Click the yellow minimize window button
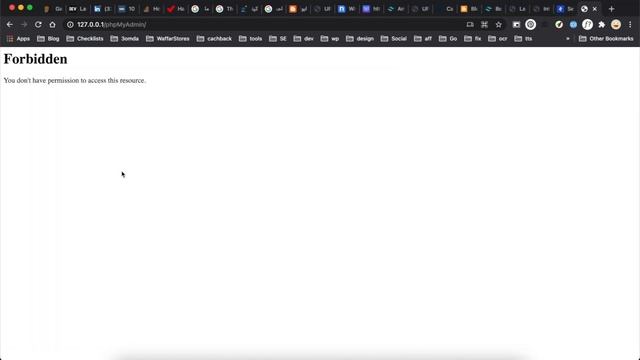This screenshot has width=640, height=360. tap(21, 8)
